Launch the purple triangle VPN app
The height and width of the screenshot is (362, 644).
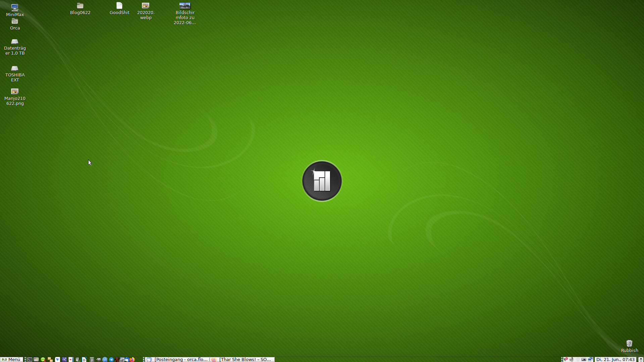[x=57, y=359]
